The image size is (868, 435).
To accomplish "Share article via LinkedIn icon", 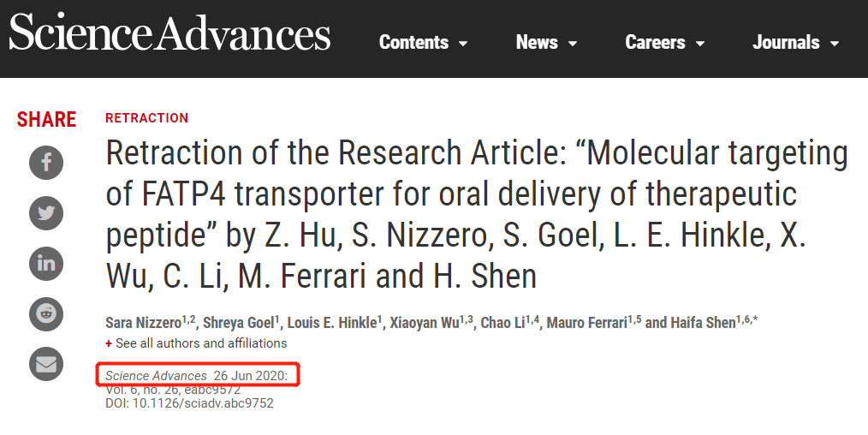I will 46,264.
